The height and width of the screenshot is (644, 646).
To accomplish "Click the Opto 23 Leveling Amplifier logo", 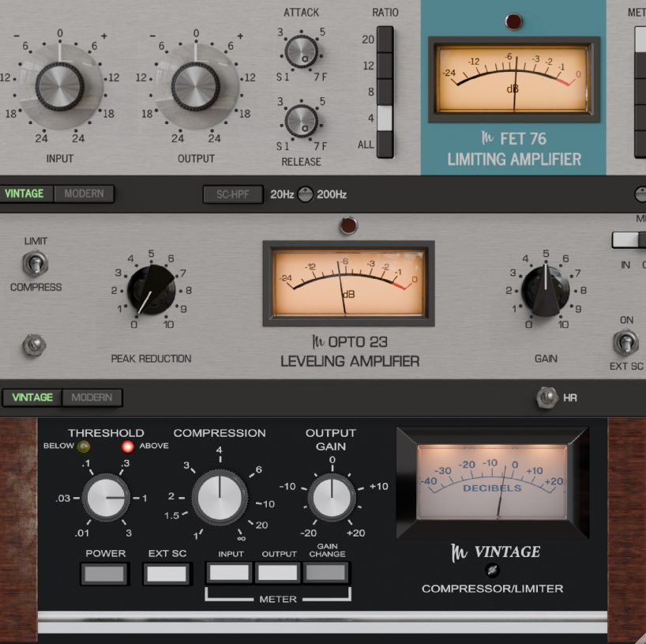I will point(350,352).
